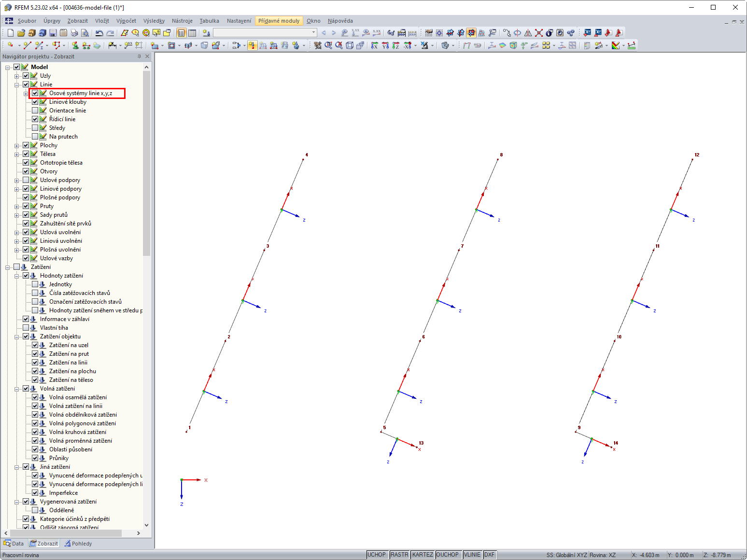
Task: Click the new node tool icon
Action: pos(10,45)
